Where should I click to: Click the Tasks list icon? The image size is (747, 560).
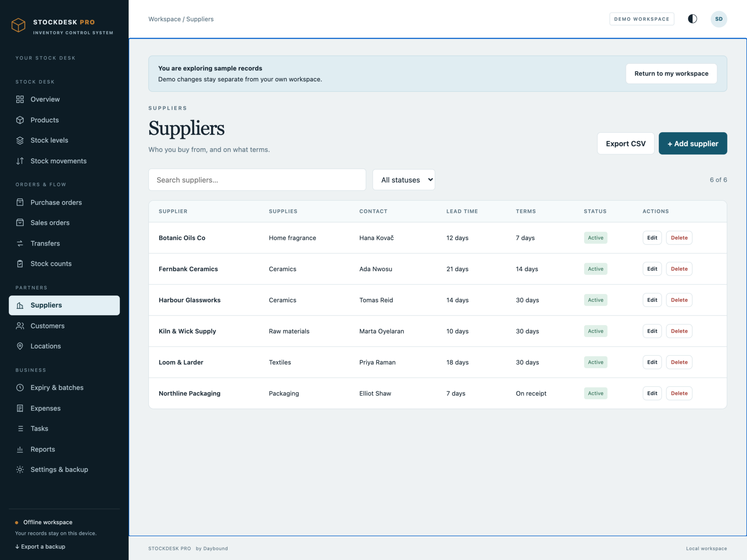coord(20,429)
